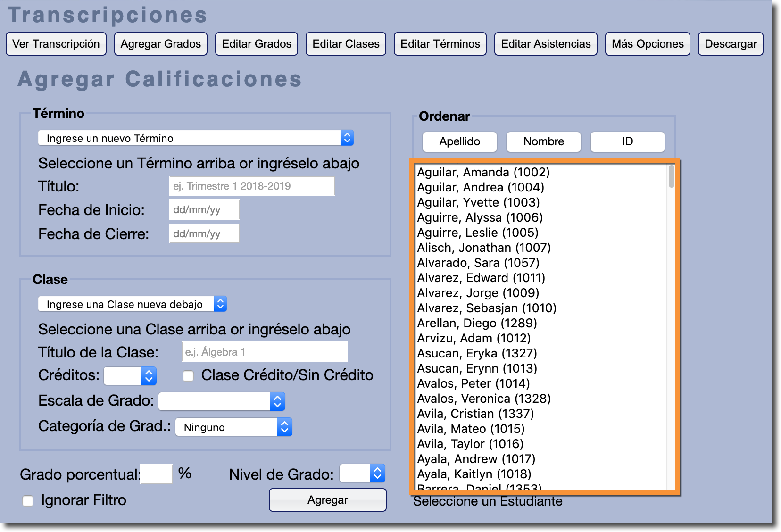Open the Ver Transcripción page
The width and height of the screenshot is (781, 532).
(x=56, y=44)
